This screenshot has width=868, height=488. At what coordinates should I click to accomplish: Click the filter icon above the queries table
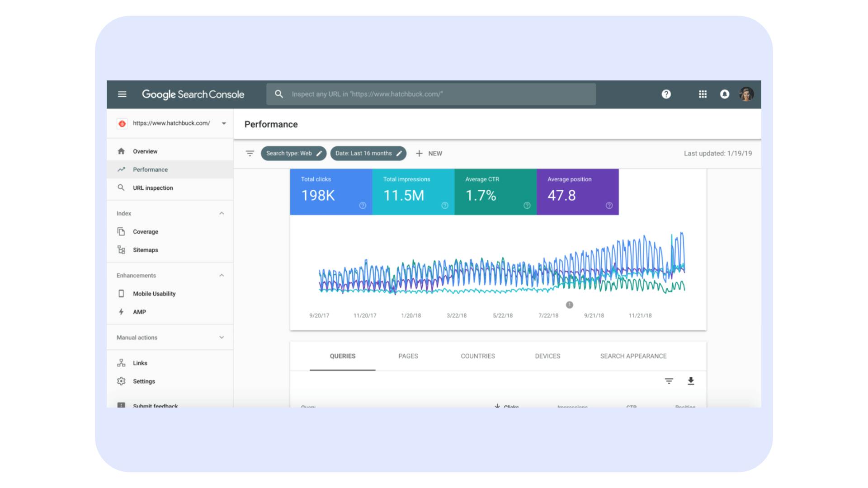[x=669, y=381]
